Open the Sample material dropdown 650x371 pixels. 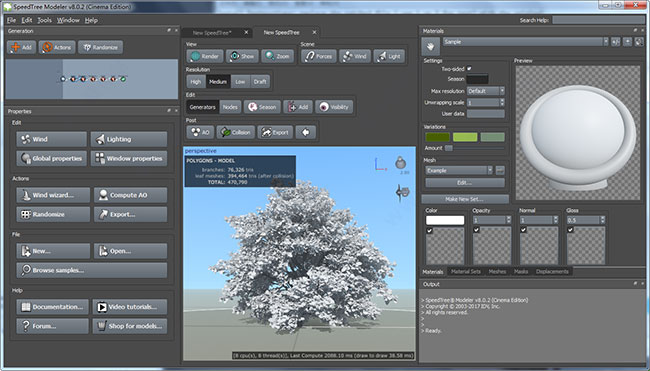pos(525,42)
